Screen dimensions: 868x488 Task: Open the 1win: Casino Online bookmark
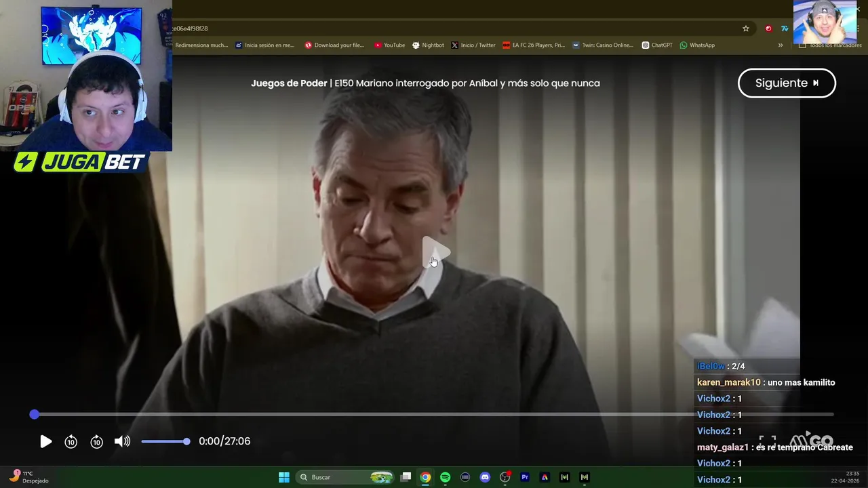click(x=602, y=45)
